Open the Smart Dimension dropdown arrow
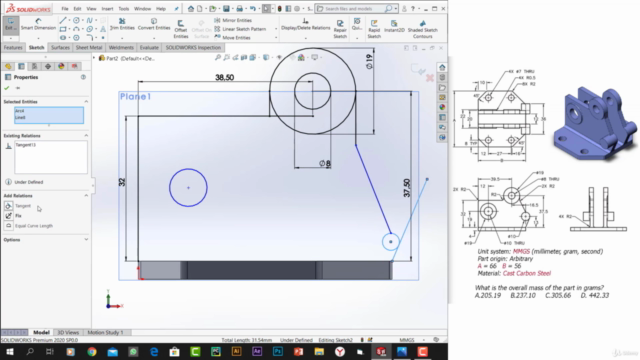Screen dimensions: 640x360 point(38,38)
